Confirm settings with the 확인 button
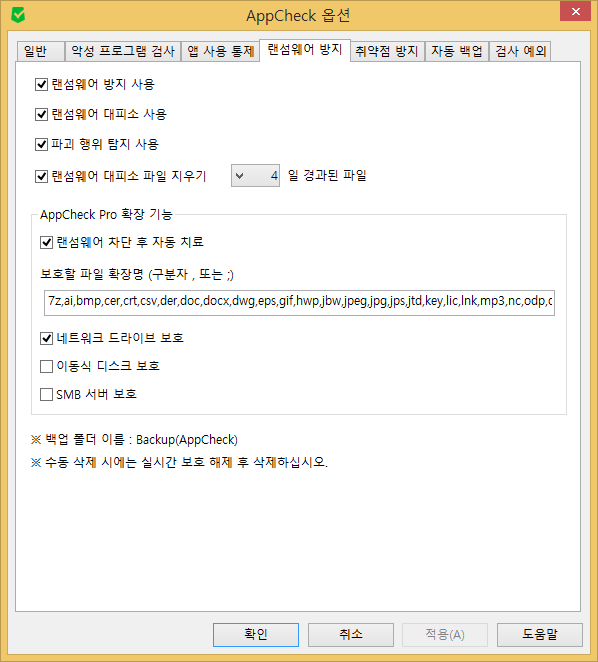Image resolution: width=598 pixels, height=662 pixels. click(256, 635)
